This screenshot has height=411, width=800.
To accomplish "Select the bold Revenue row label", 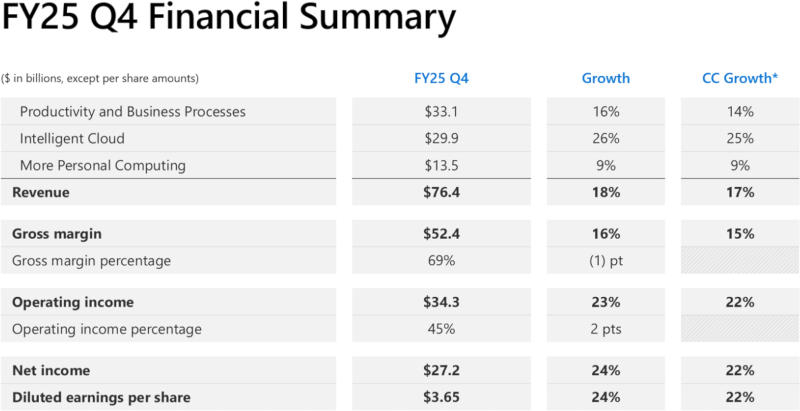I will (41, 192).
